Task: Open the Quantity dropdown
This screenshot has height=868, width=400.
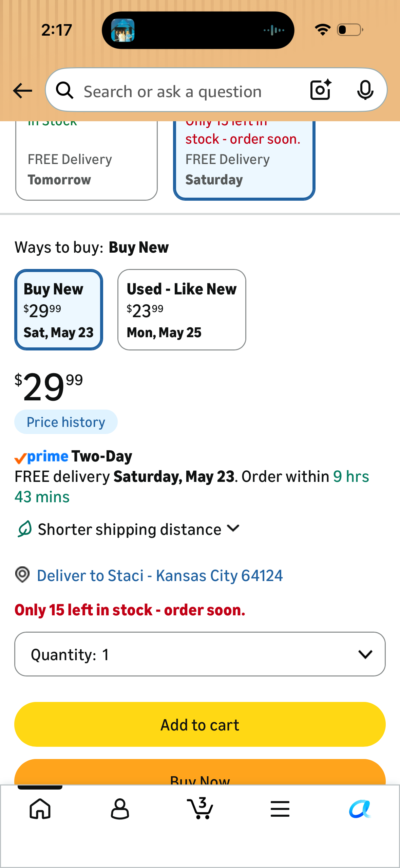Action: click(200, 654)
